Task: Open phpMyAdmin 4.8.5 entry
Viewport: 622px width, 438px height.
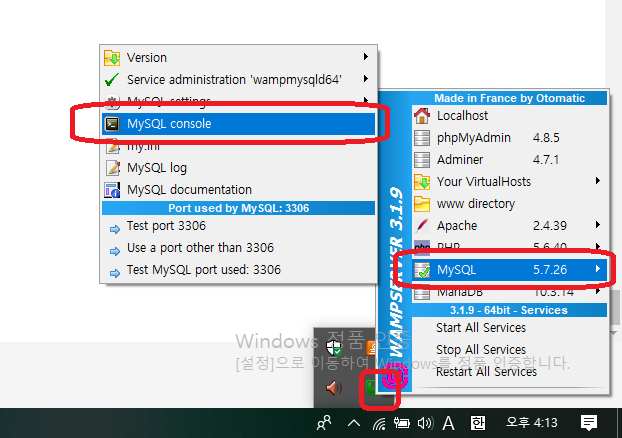Action: (x=509, y=138)
